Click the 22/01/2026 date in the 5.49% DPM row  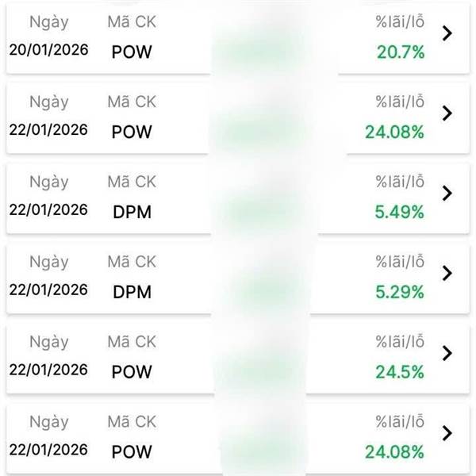[x=48, y=209]
